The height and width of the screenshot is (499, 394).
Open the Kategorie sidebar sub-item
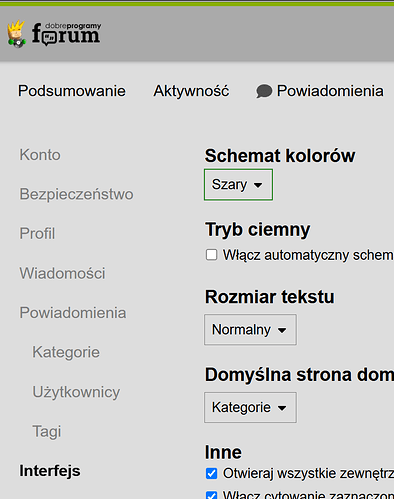click(x=66, y=352)
